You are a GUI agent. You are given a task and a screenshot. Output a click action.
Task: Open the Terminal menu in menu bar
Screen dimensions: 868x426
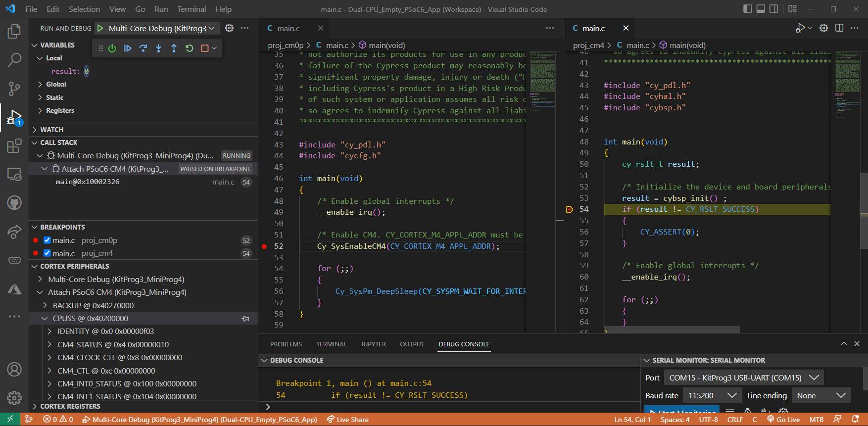click(x=192, y=9)
